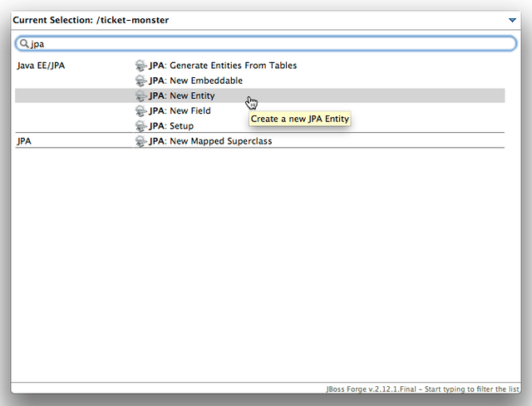Viewport: 532px width, 406px height.
Task: Click the magnifier icon in the search box
Action: coord(24,44)
